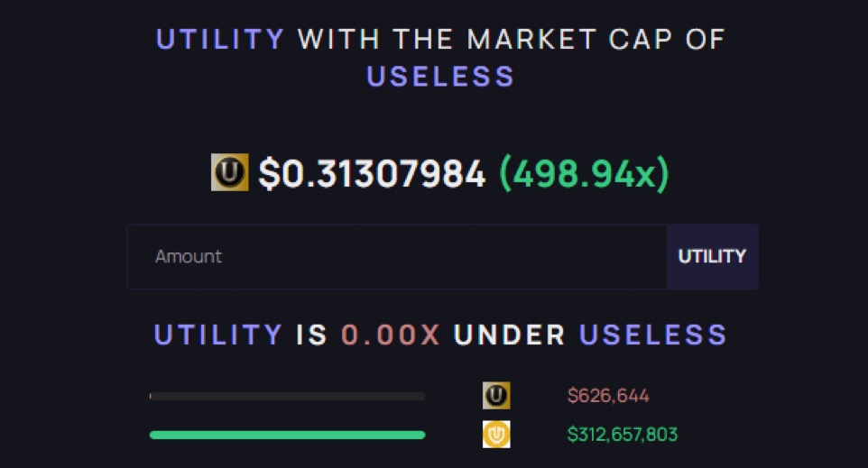Click the word UNDER in the subtitle
This screenshot has height=468, width=868.
[x=509, y=335]
